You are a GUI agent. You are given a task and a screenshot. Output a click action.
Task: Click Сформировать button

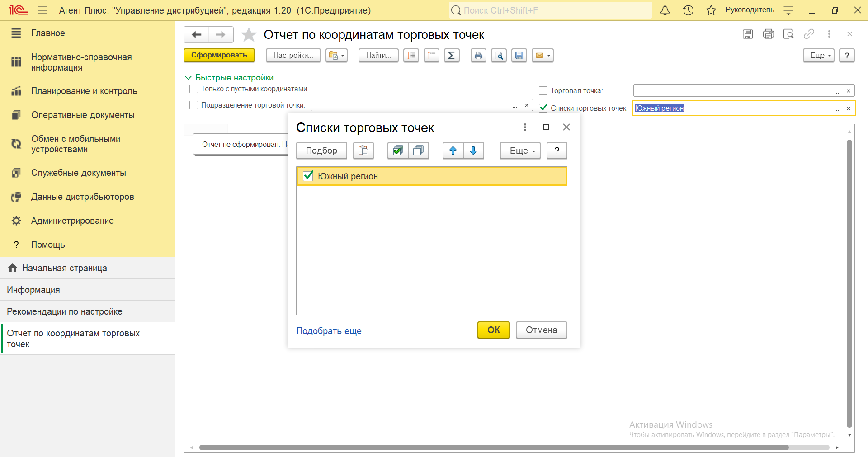[219, 55]
